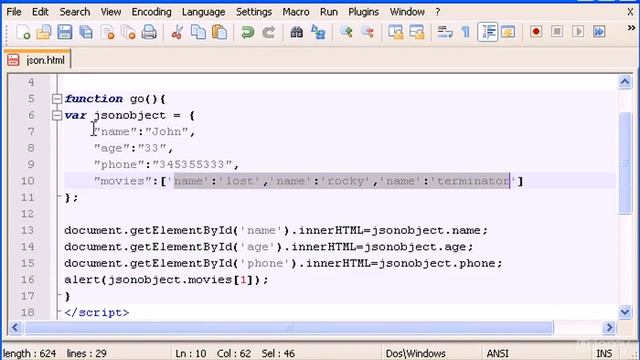Viewport: 640px width, 360px height.
Task: Zoom in using the magnifier plus icon
Action: (346, 32)
